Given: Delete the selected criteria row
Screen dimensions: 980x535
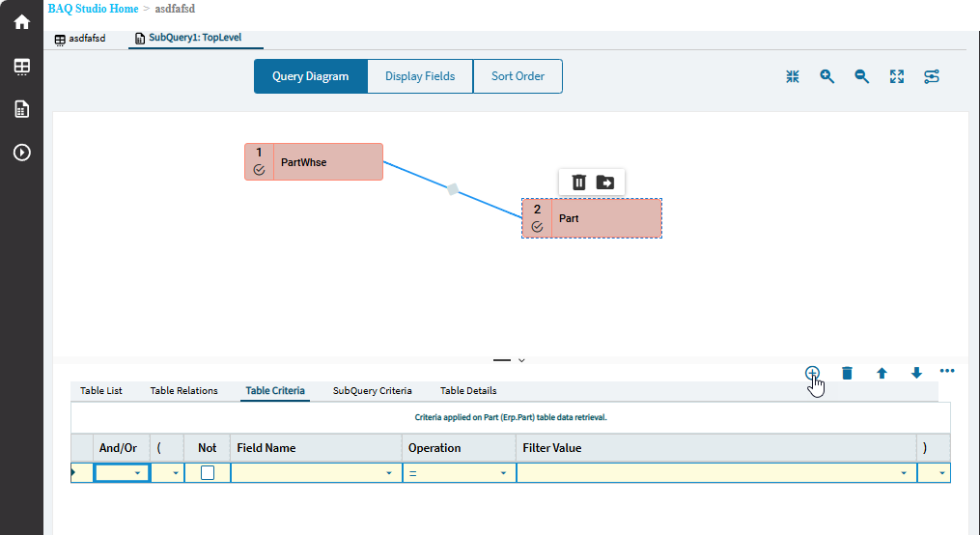Looking at the screenshot, I should [x=847, y=373].
